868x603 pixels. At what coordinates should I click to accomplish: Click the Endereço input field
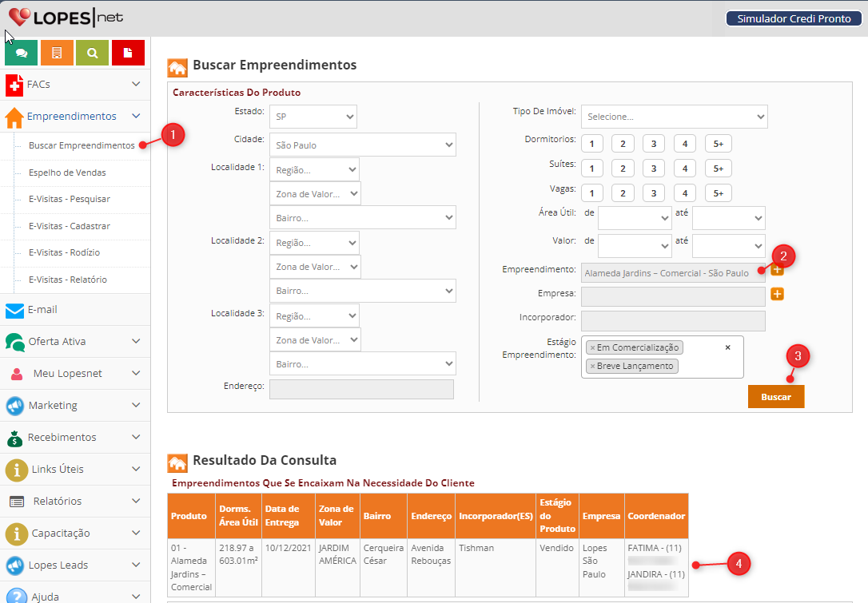coord(361,389)
